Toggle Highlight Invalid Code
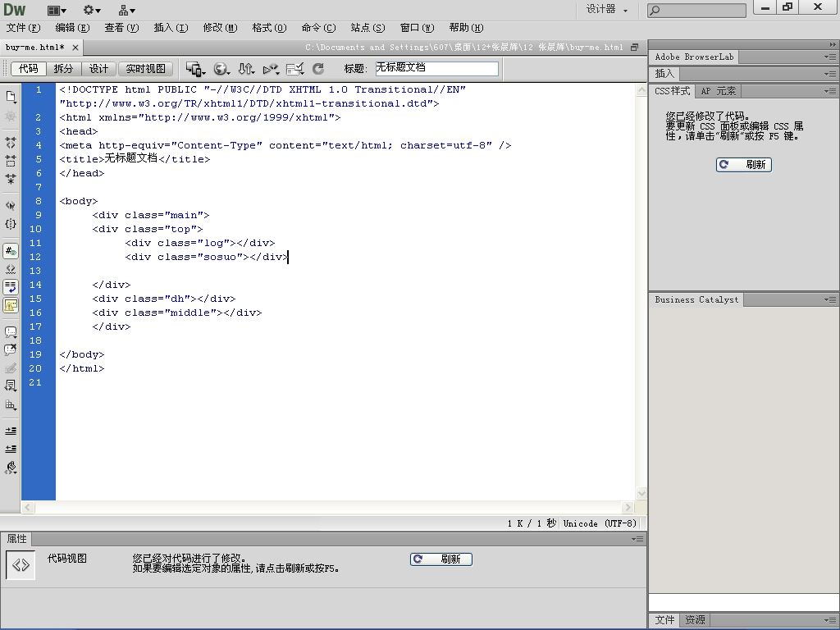840x630 pixels. click(11, 269)
